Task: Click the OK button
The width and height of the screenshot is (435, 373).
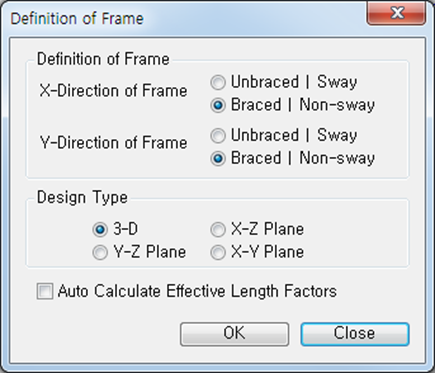Action: [234, 334]
